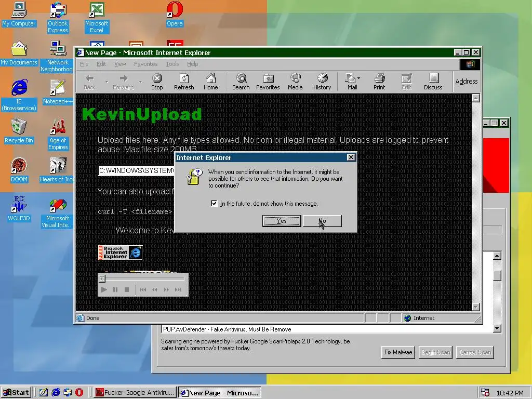Expand the Mail dropdown arrow

point(359,78)
